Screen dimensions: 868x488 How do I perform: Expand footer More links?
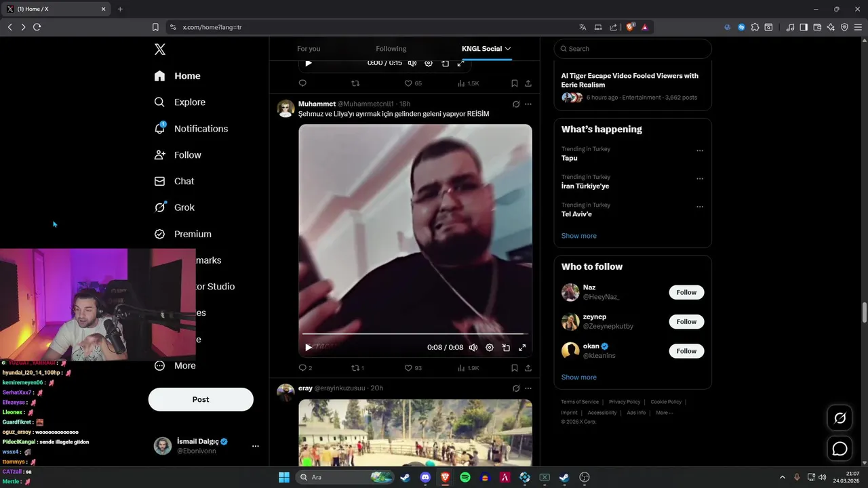tap(664, 413)
